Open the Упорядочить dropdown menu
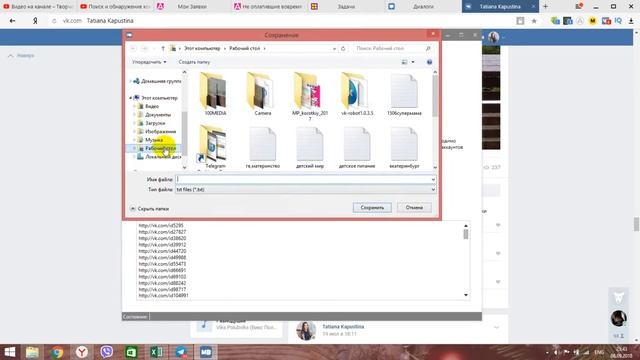The image size is (640, 360). click(149, 62)
